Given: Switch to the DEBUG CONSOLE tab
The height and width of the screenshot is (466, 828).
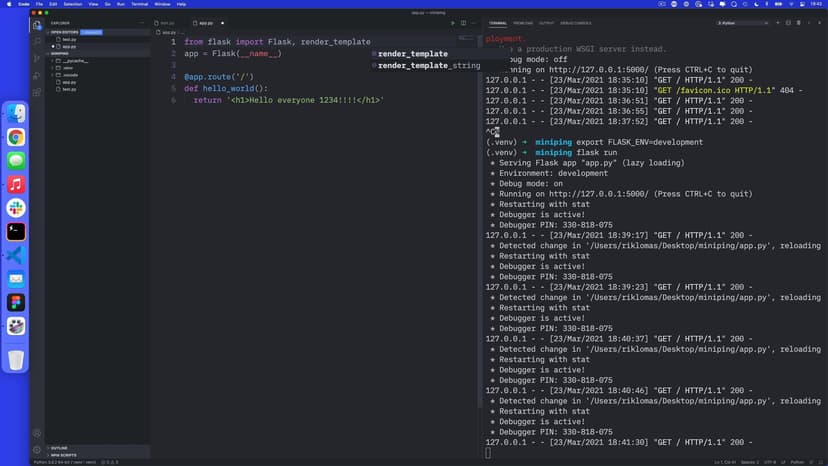Looking at the screenshot, I should point(574,22).
